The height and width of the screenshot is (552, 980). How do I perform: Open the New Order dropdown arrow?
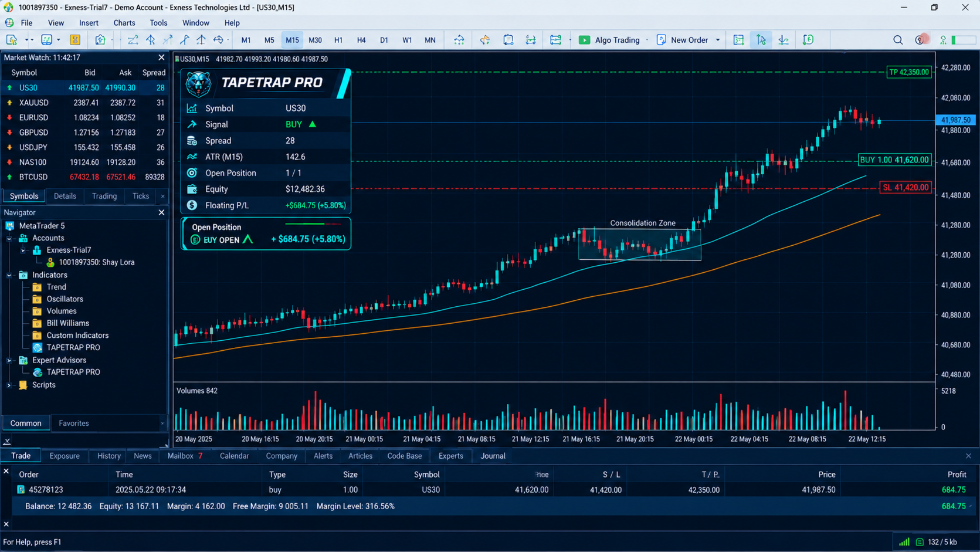tap(718, 40)
